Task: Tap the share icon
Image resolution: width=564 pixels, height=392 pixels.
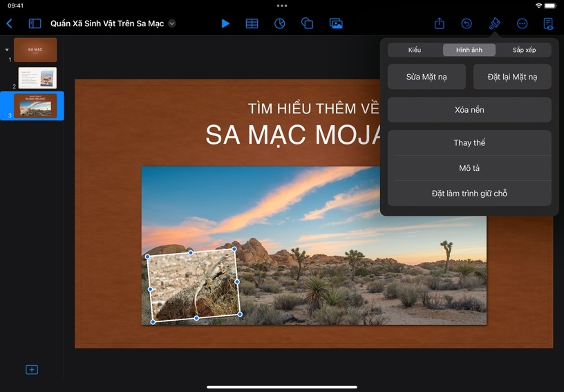Action: click(439, 24)
